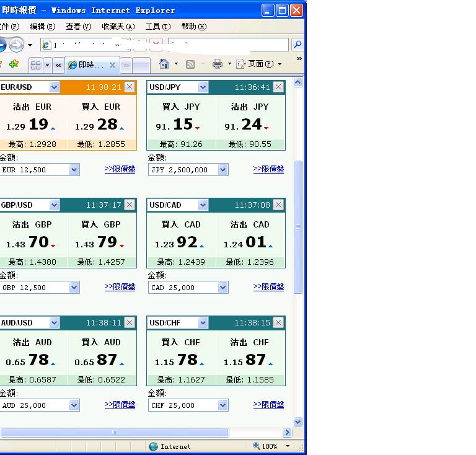
Task: Open the AUD/USD currency pair dropdown
Action: coord(54,323)
